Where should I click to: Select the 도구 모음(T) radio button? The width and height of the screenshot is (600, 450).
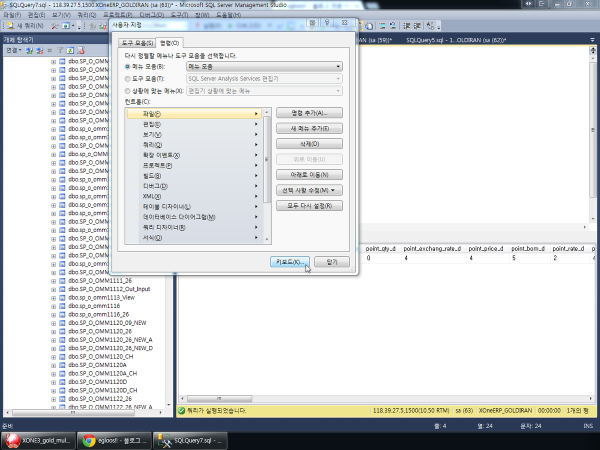pos(127,79)
